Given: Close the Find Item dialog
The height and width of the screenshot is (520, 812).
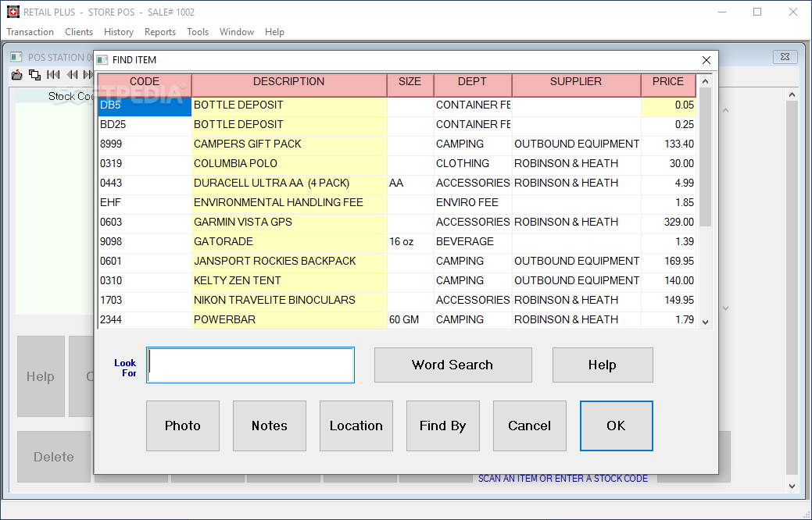Looking at the screenshot, I should 706,60.
